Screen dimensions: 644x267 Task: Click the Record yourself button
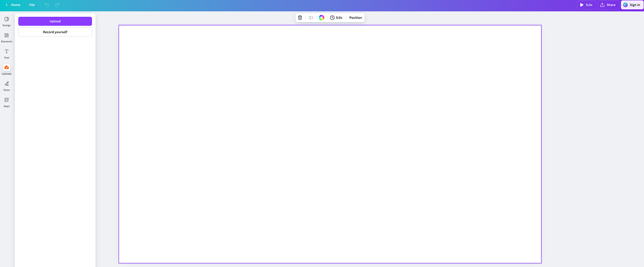(55, 32)
